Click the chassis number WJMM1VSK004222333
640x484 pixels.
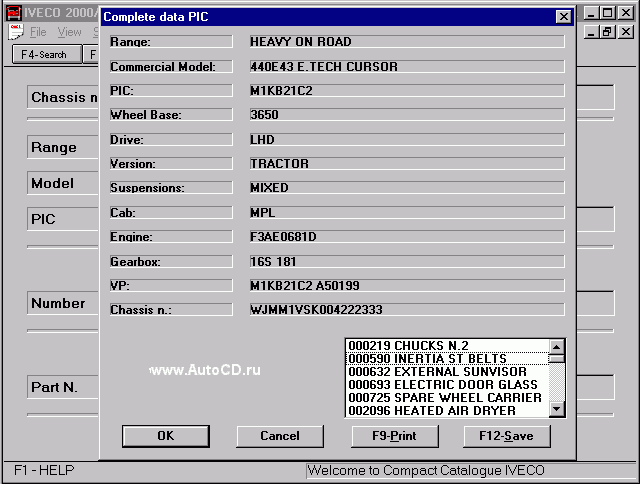[407, 310]
